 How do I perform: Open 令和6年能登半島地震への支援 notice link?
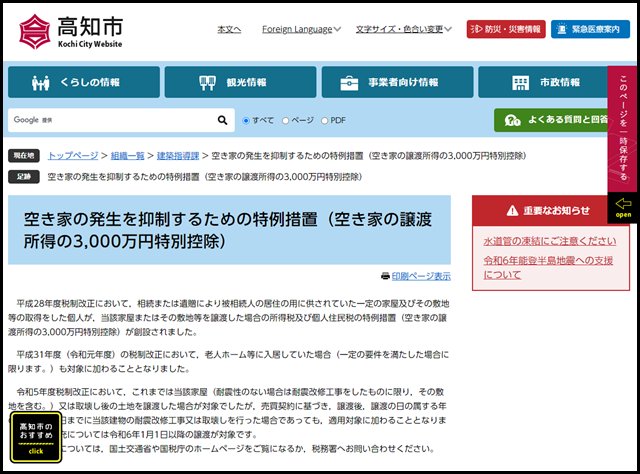tap(548, 267)
